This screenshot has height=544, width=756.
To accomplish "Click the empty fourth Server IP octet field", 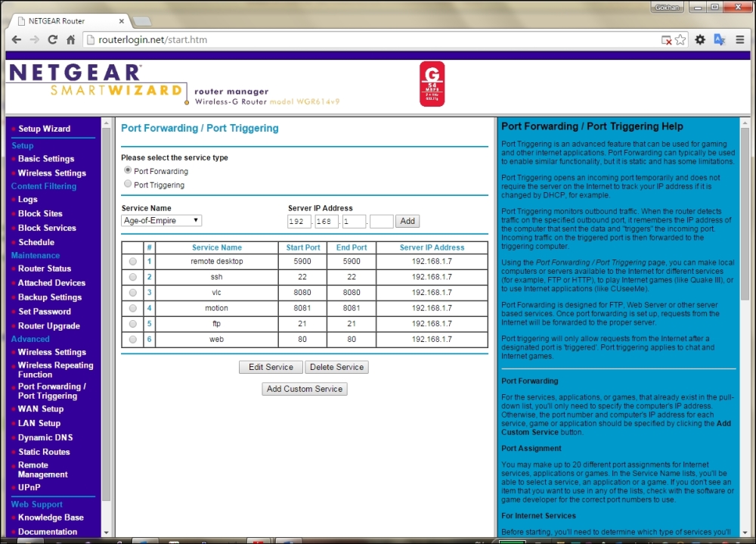I will [x=381, y=221].
